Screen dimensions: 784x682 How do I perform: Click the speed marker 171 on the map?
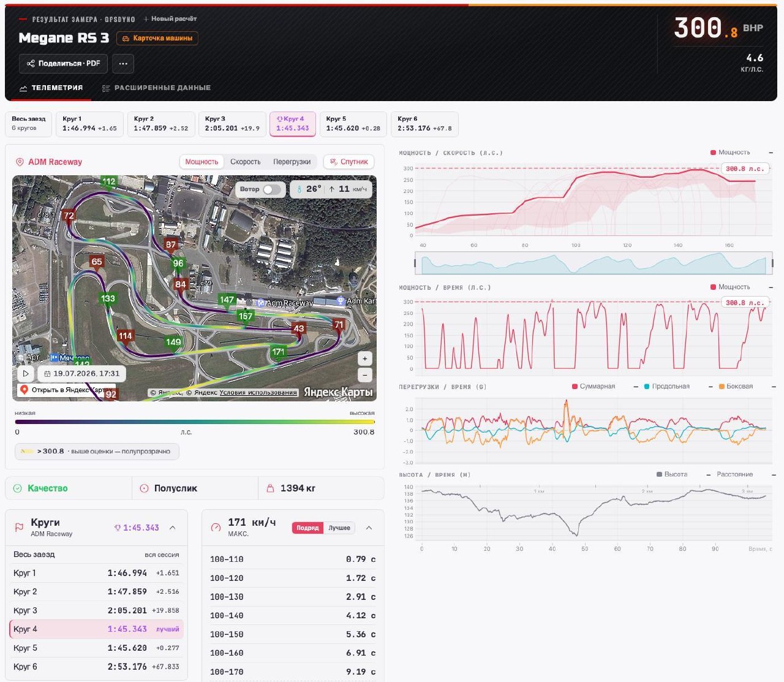coord(279,352)
